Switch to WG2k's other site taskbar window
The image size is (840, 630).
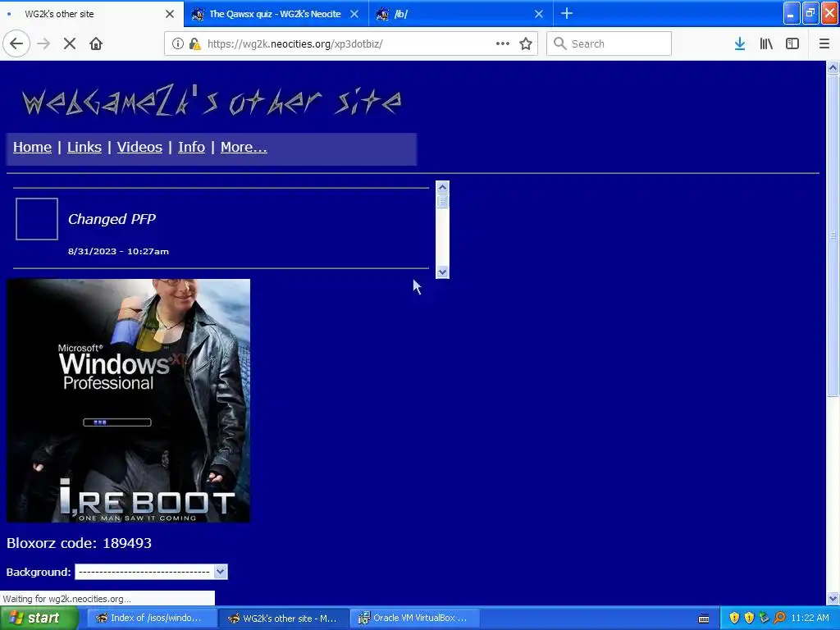[284, 619]
